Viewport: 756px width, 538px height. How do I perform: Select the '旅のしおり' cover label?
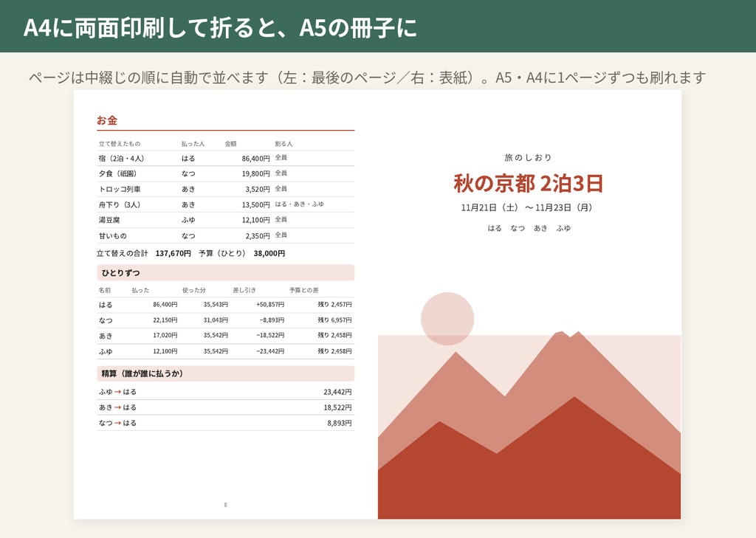[529, 158]
